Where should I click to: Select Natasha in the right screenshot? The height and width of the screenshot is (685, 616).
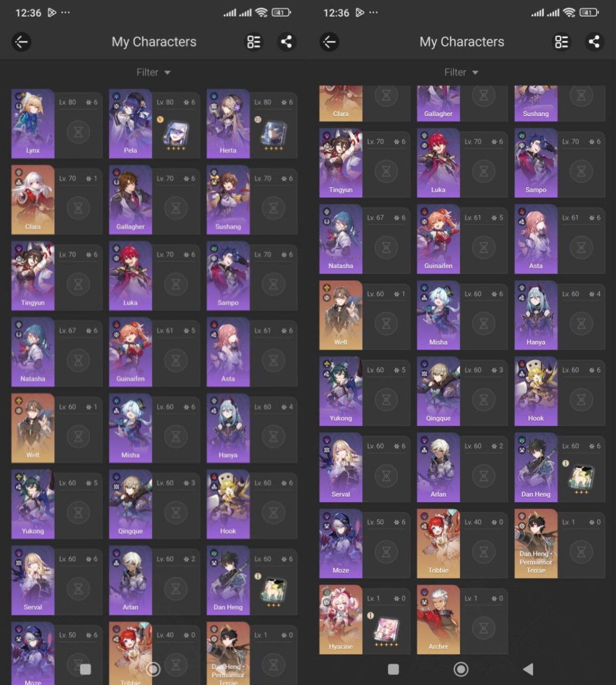[x=365, y=239]
